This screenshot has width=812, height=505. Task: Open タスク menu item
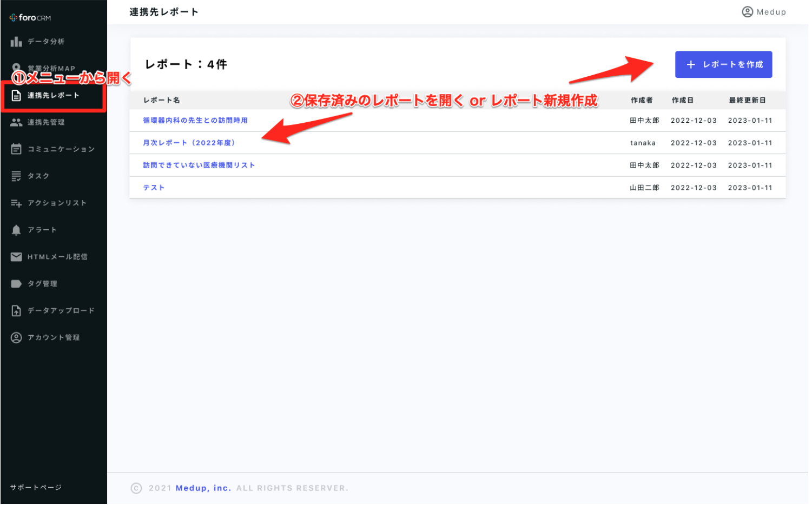point(54,176)
